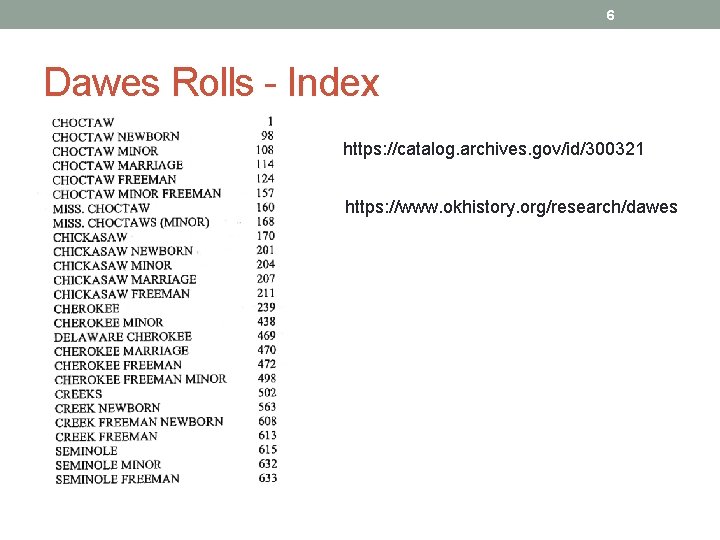Click page number 438
The image size is (720, 540).
click(x=266, y=321)
